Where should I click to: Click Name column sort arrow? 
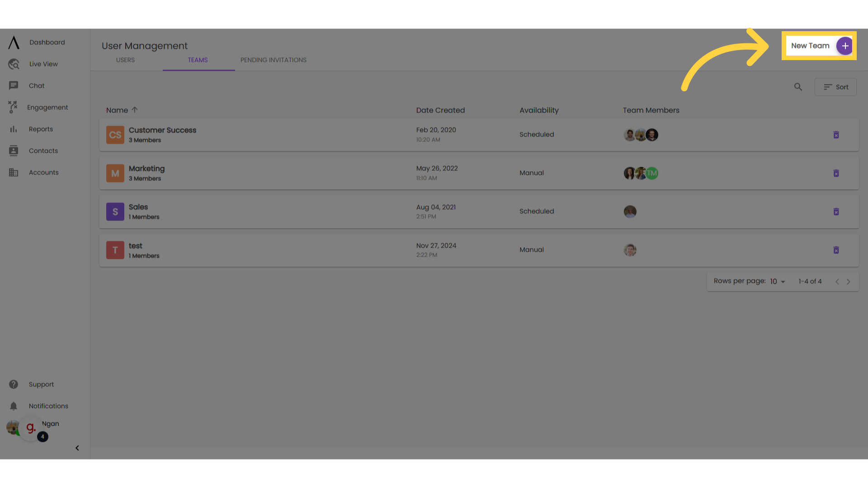[x=134, y=110]
